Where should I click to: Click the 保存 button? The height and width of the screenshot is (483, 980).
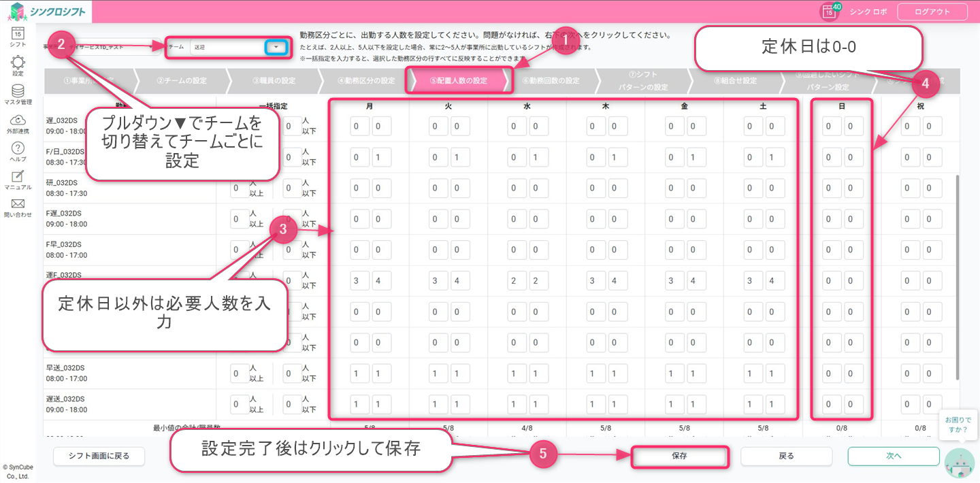point(679,456)
